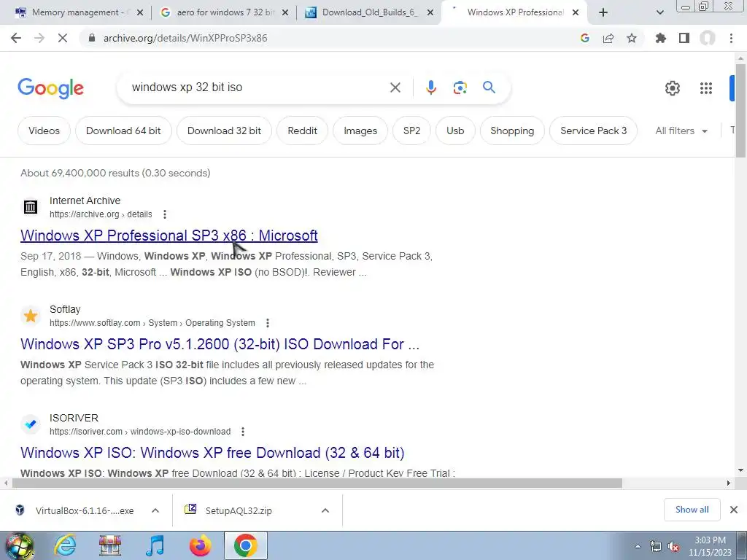Image resolution: width=747 pixels, height=560 pixels.
Task: Open All filters dropdown
Action: [681, 131]
